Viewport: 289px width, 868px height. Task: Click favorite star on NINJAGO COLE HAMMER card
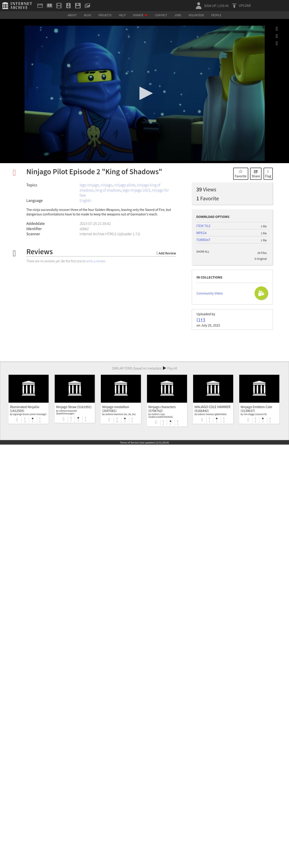[x=217, y=418]
